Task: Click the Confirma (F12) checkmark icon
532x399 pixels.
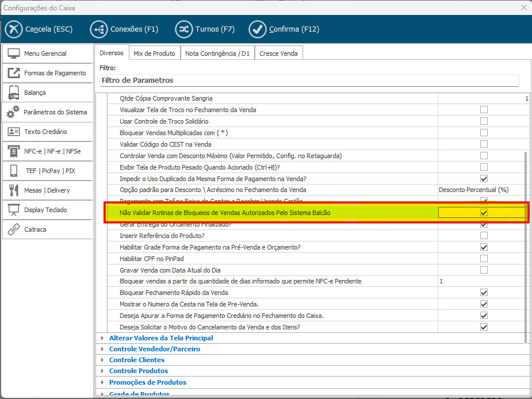Action: click(x=258, y=29)
